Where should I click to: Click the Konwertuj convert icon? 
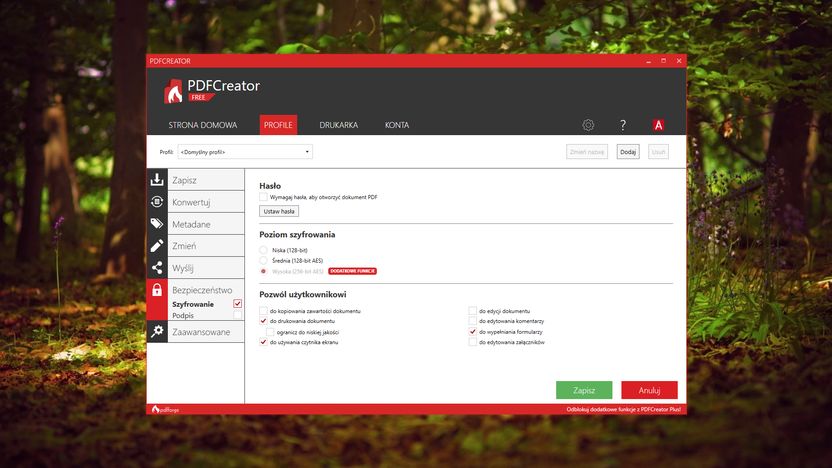tap(157, 202)
